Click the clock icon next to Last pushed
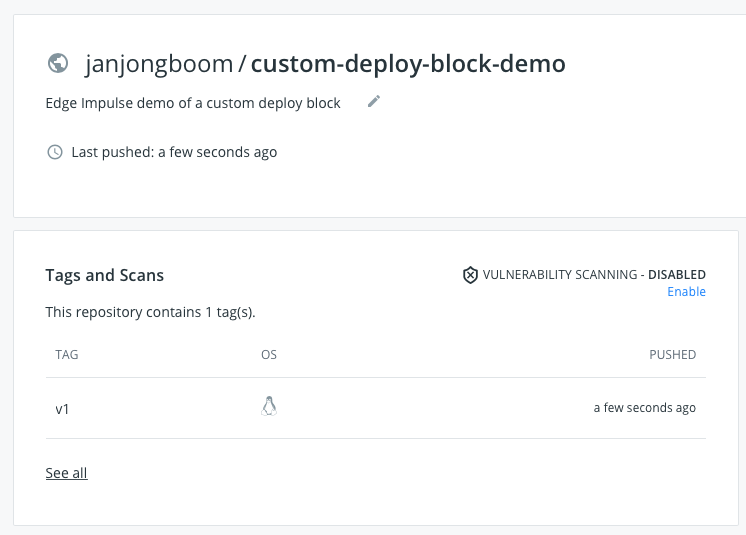Viewport: 746px width, 535px height. (55, 152)
